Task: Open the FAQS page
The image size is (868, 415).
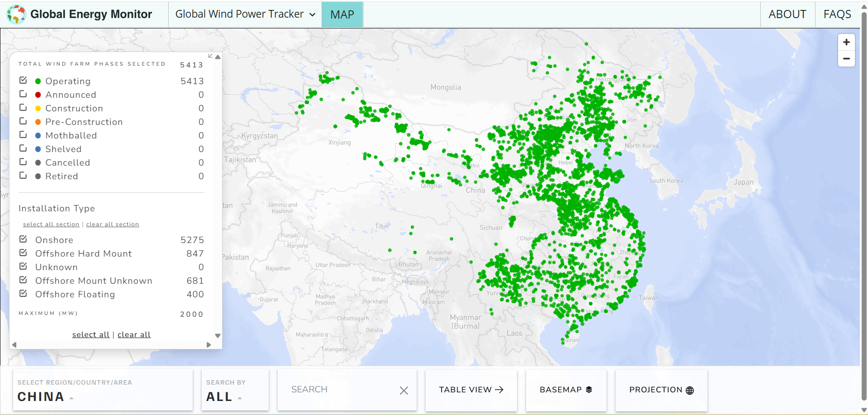Action: point(837,14)
